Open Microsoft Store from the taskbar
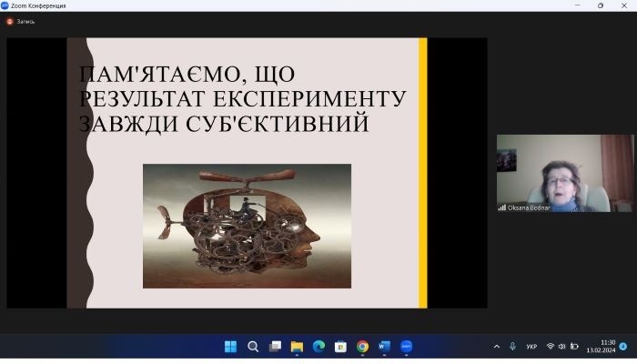Viewport: 637px width, 364px height. [340, 347]
